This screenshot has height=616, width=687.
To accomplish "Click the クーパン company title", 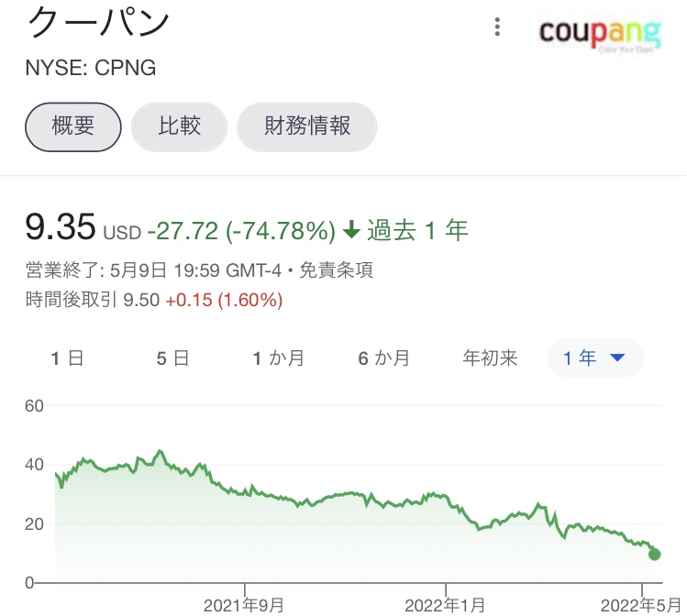I will [99, 23].
